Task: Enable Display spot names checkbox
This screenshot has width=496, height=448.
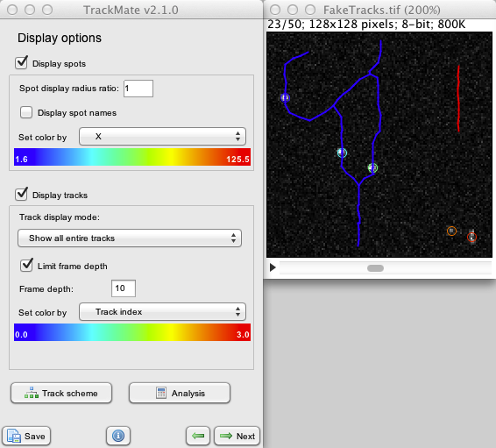Action: tap(26, 112)
